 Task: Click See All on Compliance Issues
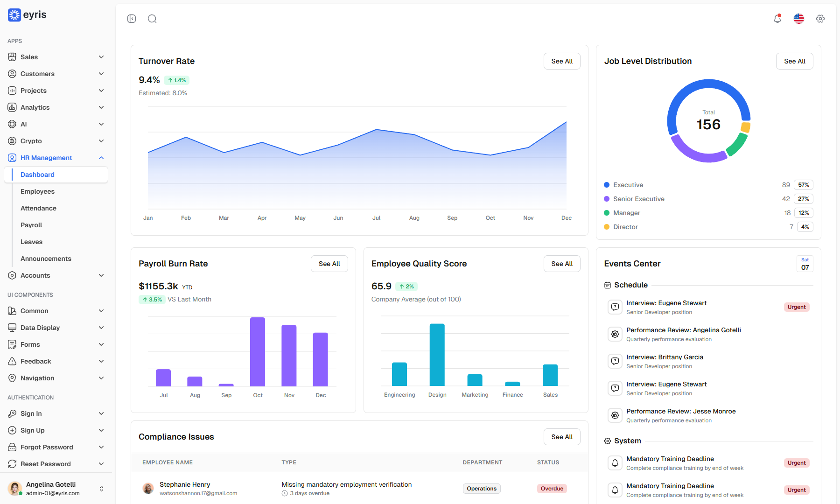pyautogui.click(x=562, y=437)
